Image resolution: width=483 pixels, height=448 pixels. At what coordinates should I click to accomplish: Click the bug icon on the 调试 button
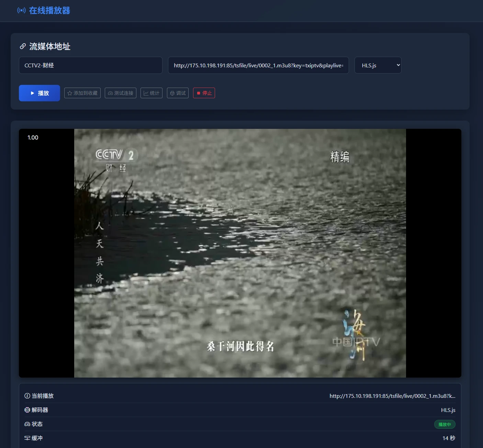[172, 93]
